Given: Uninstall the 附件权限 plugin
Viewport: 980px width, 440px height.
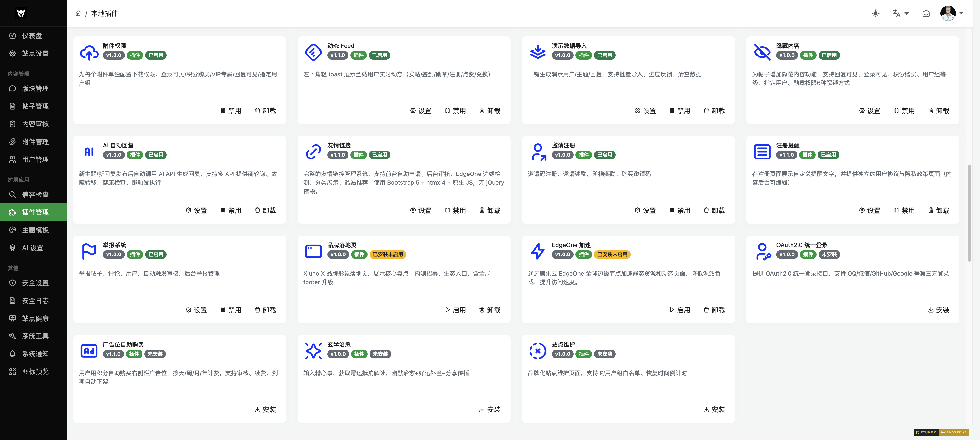Looking at the screenshot, I should 265,111.
